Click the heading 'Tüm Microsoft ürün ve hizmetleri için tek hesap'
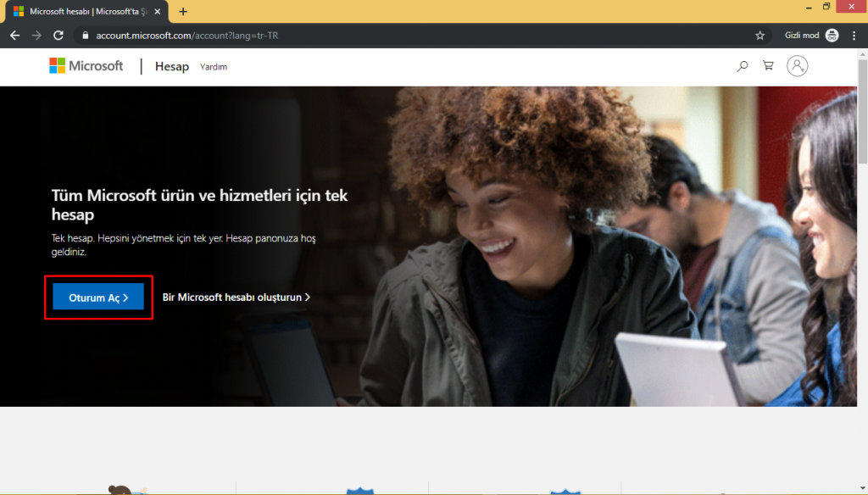Viewport: 868px width, 495px height. click(x=199, y=205)
